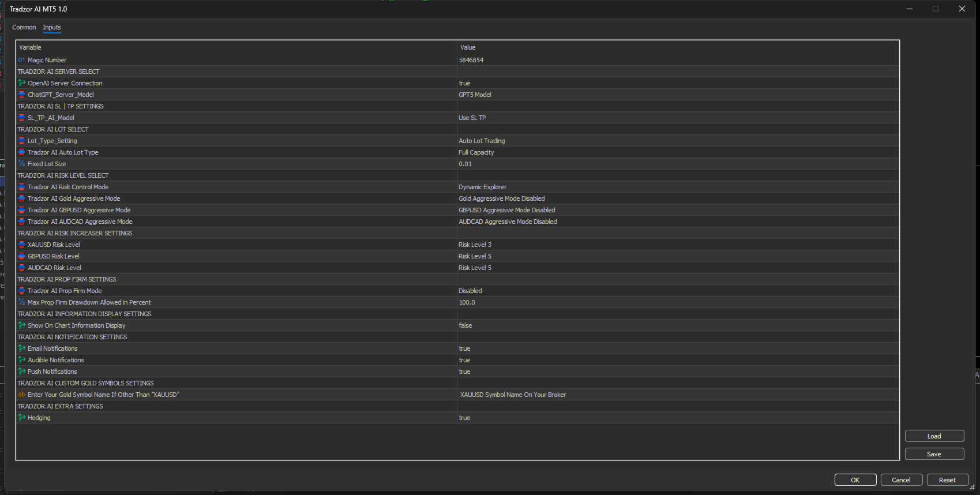The height and width of the screenshot is (495, 980).
Task: Click the icon beside Show On Chart Information Display
Action: click(21, 325)
